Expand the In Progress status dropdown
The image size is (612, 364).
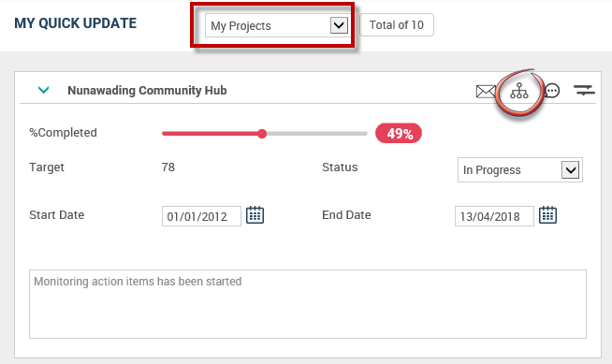(x=520, y=169)
